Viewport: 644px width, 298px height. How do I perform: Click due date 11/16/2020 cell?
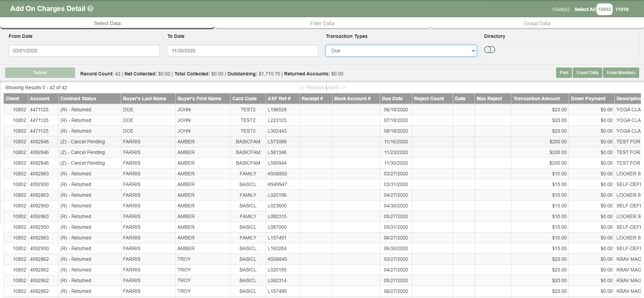(x=396, y=142)
